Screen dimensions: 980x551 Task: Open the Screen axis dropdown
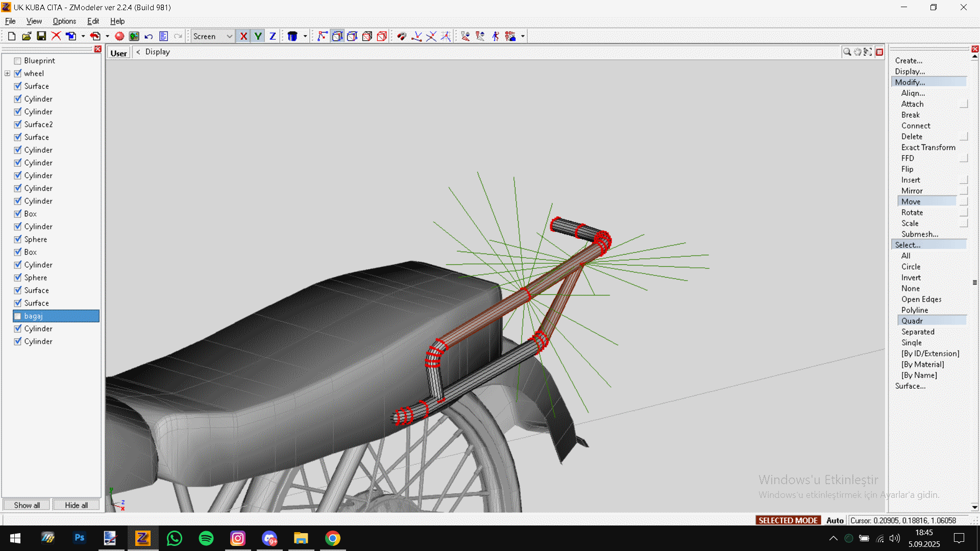click(229, 36)
